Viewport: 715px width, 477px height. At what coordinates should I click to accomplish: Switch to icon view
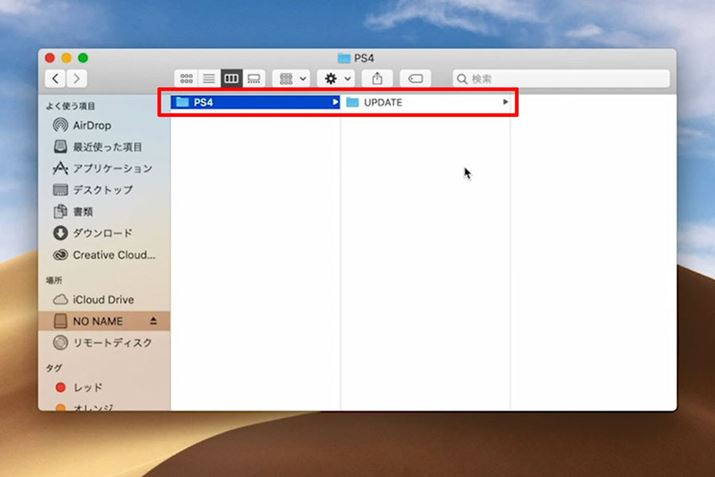186,79
